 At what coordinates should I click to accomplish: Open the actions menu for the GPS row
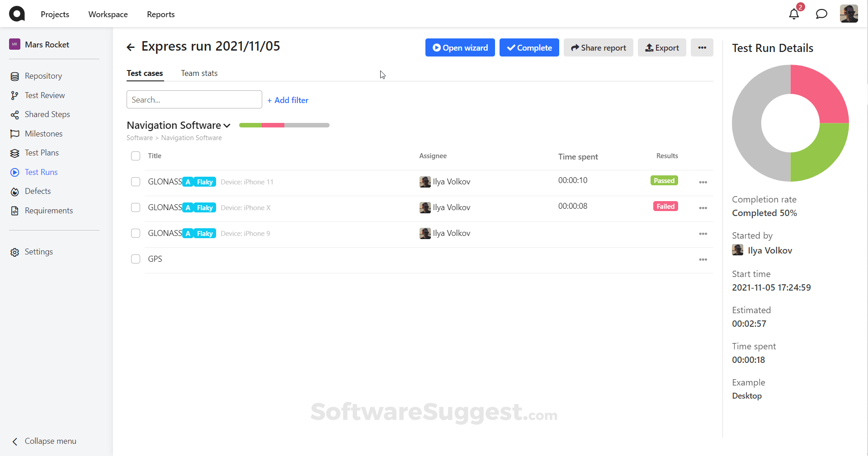click(x=703, y=259)
